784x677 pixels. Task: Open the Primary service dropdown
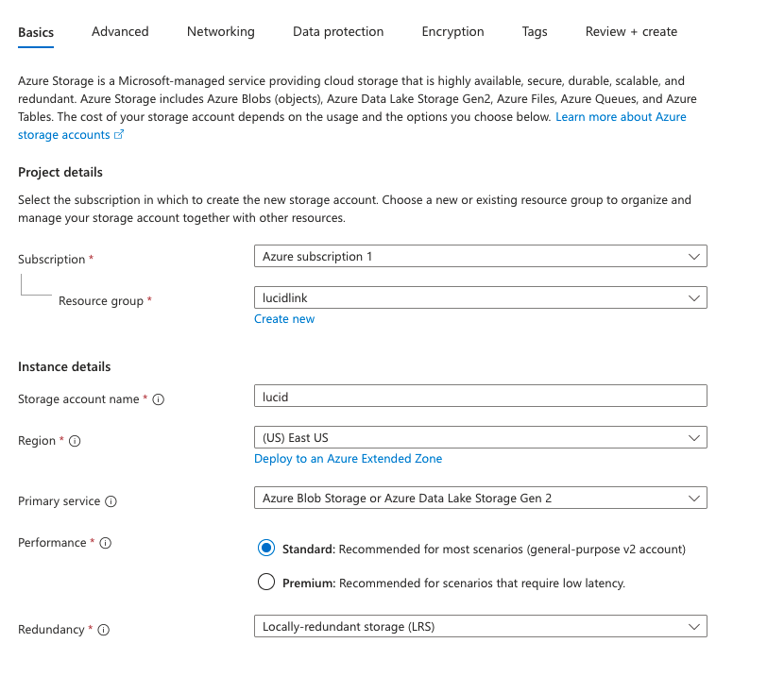(481, 499)
